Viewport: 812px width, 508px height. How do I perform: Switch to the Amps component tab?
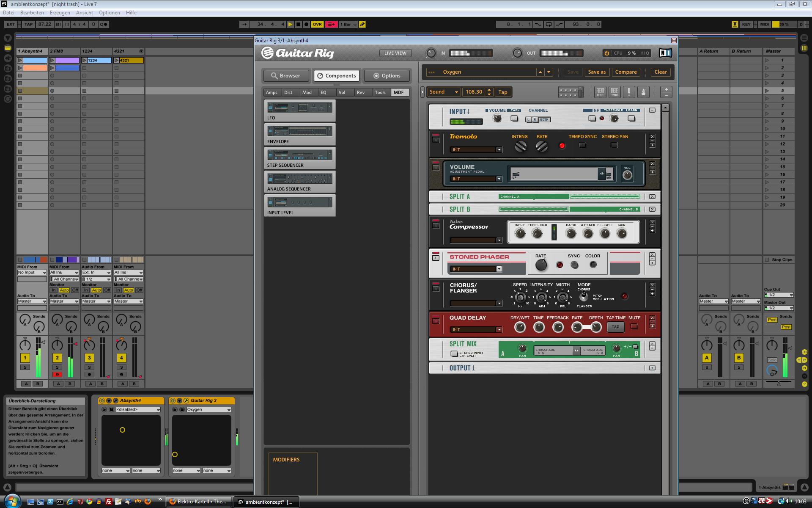(272, 92)
